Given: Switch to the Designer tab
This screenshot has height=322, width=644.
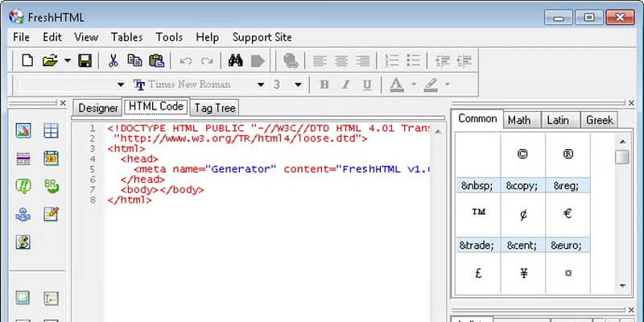Looking at the screenshot, I should click(97, 108).
